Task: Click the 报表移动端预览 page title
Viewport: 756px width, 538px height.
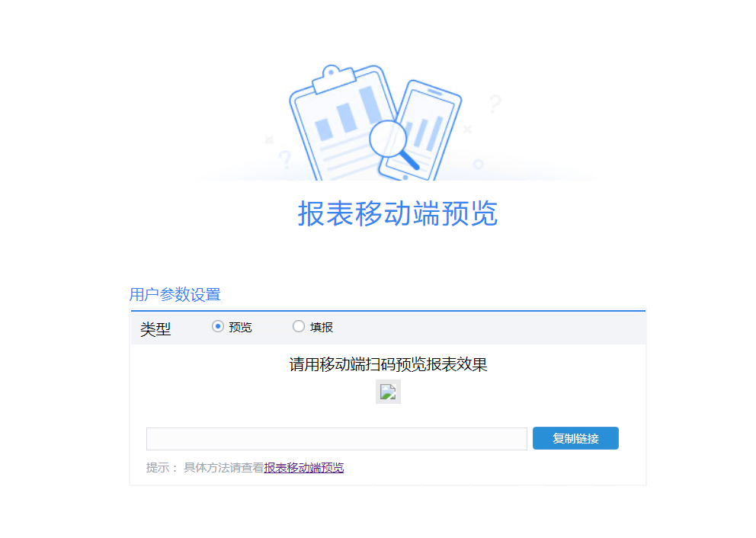Action: pyautogui.click(x=397, y=213)
